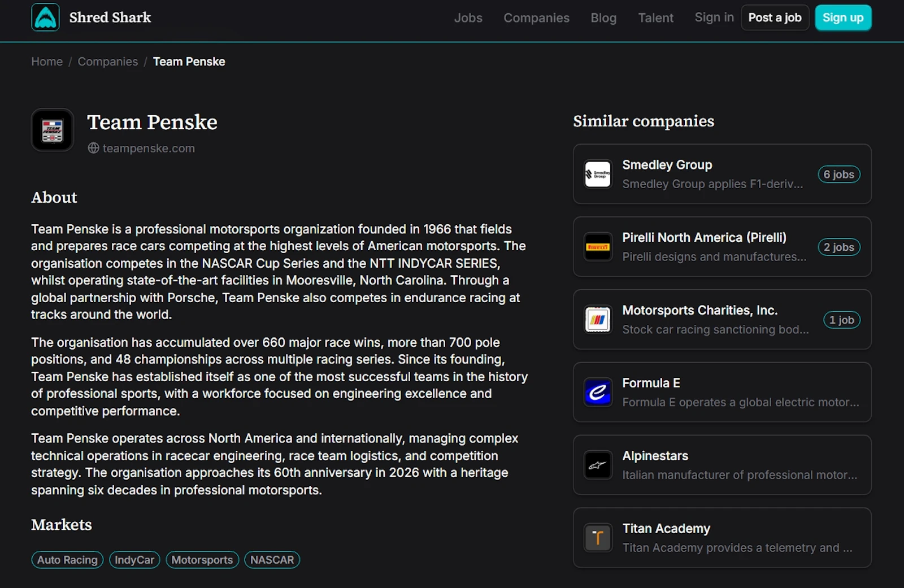
Task: Click the description 'Pirelli designs and manufactures...'
Action: [x=714, y=256]
